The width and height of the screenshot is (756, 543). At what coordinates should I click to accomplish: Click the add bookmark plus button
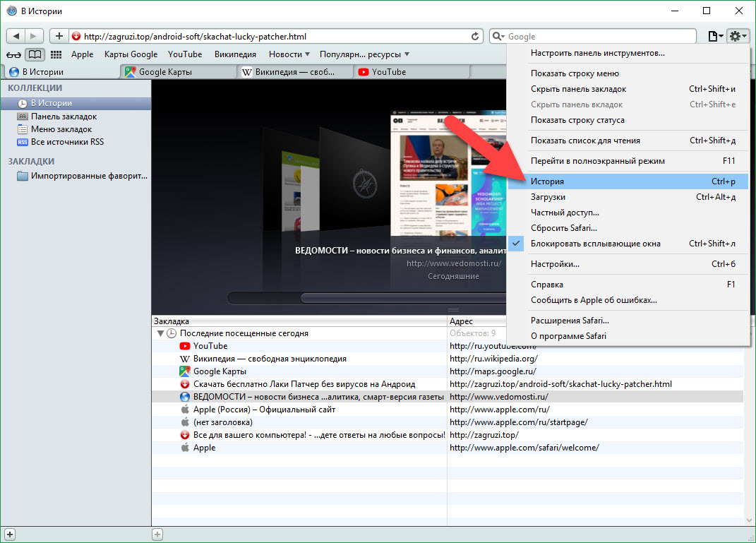click(59, 36)
